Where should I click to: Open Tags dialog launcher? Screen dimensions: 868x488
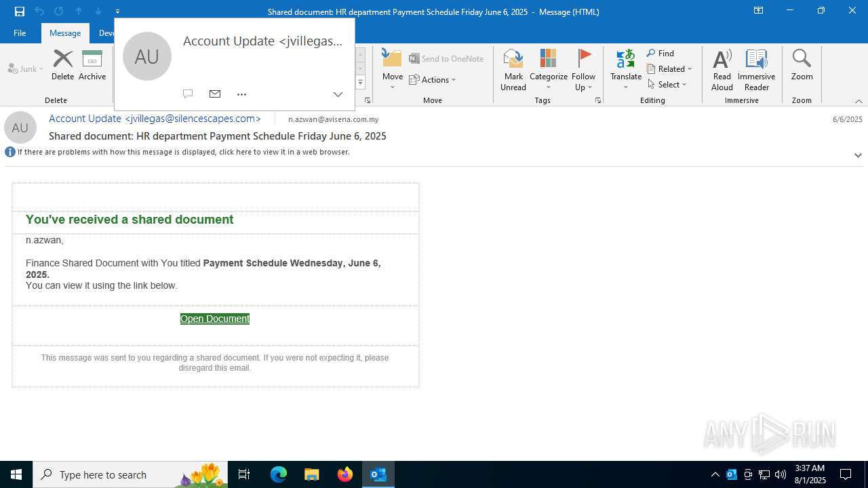click(598, 100)
